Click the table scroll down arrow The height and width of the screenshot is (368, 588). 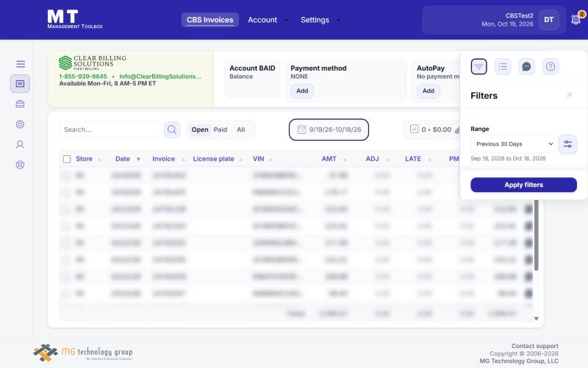(x=537, y=319)
